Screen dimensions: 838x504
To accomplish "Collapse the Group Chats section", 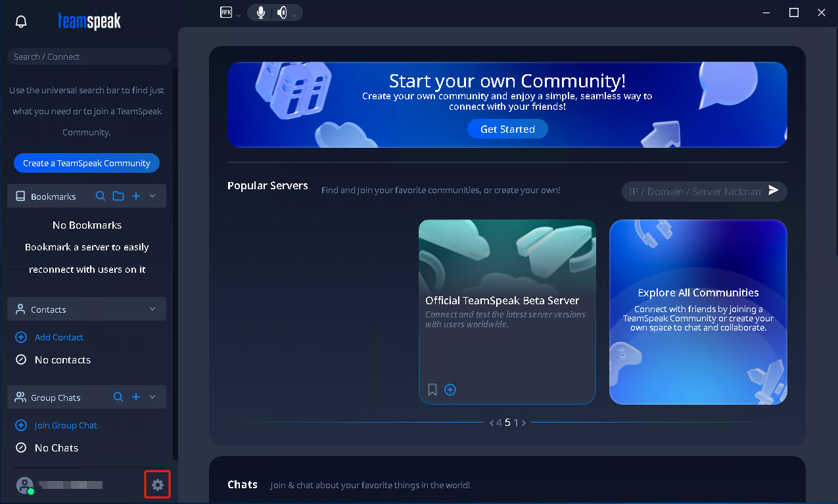I will pos(153,397).
